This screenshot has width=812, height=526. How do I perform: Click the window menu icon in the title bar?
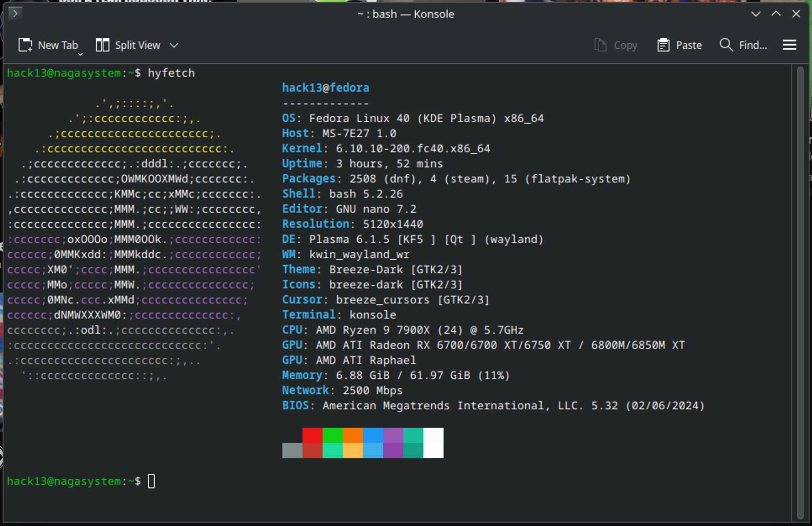[15, 14]
